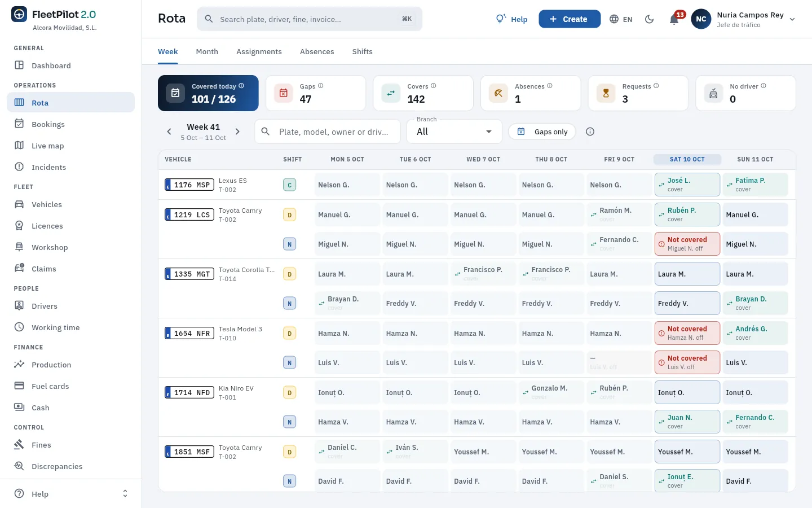
Task: Switch to the Month tab
Action: click(207, 51)
